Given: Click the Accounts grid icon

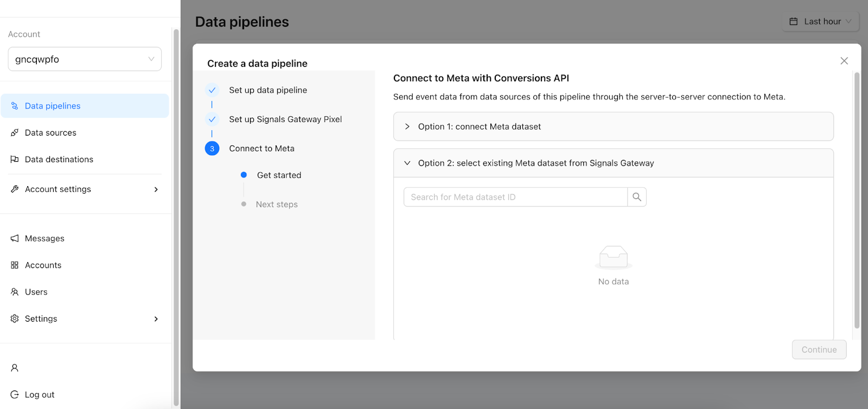Looking at the screenshot, I should 15,265.
